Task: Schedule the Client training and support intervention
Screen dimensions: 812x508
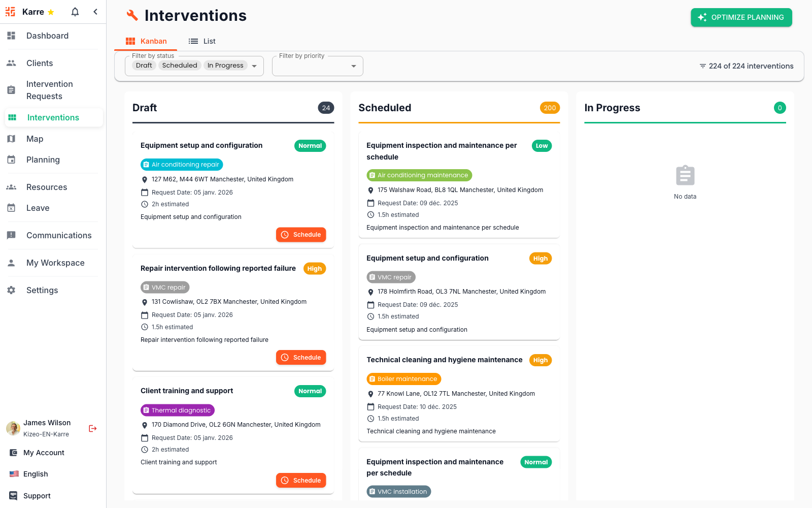Action: tap(301, 480)
